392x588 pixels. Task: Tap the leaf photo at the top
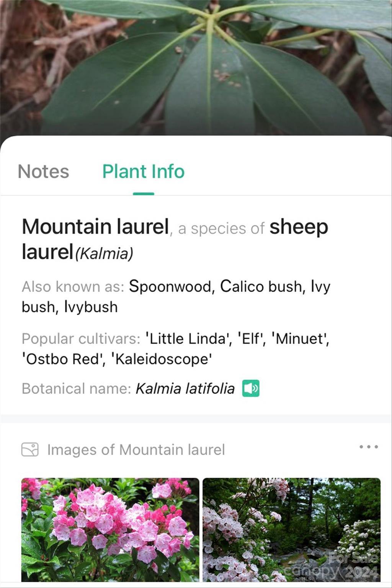196,67
